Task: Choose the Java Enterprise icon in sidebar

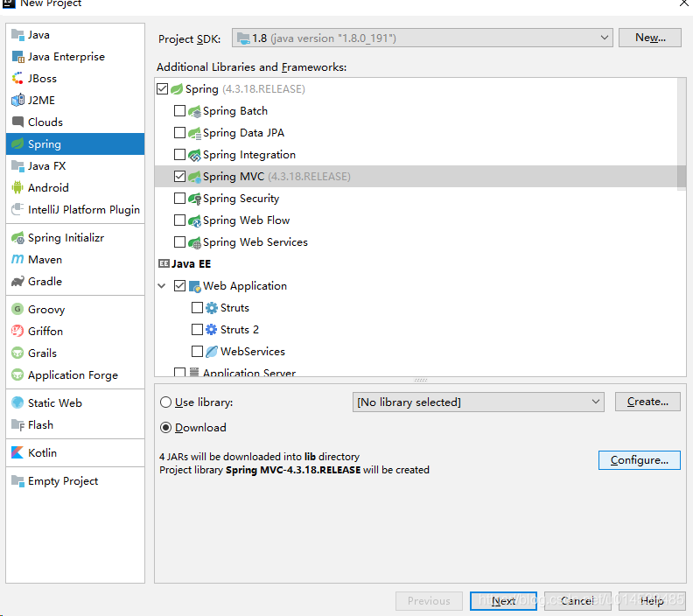Action: [17, 57]
